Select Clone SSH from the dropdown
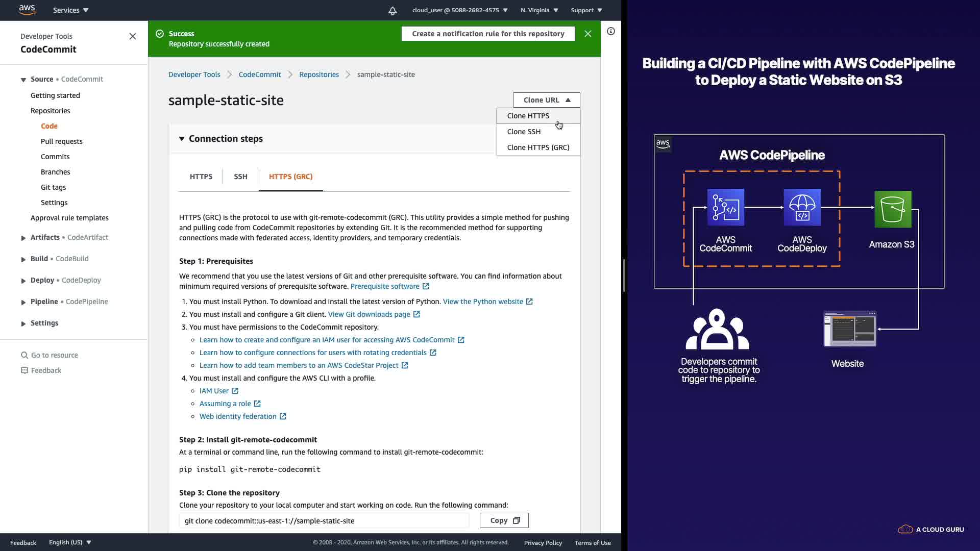The height and width of the screenshot is (551, 980). pyautogui.click(x=524, y=132)
